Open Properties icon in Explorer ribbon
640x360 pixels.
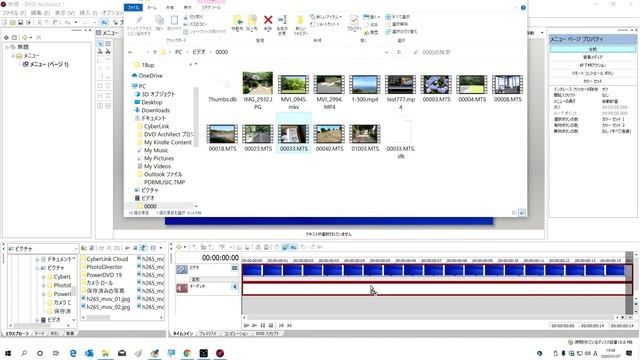click(354, 20)
